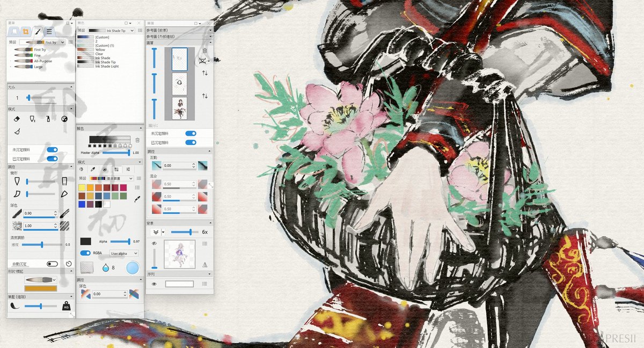Click the flat bristle brush shape icon
The height and width of the screenshot is (348, 644).
[64, 182]
